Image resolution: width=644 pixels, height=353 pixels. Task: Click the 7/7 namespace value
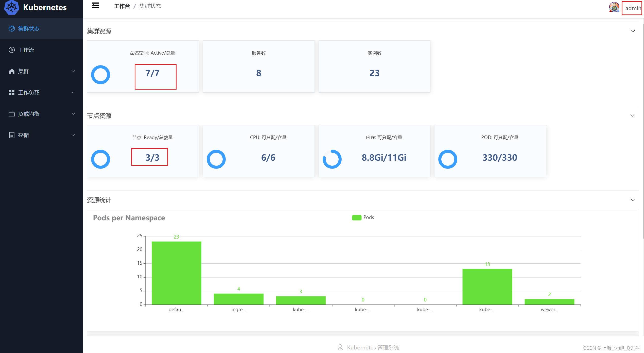[x=152, y=73]
